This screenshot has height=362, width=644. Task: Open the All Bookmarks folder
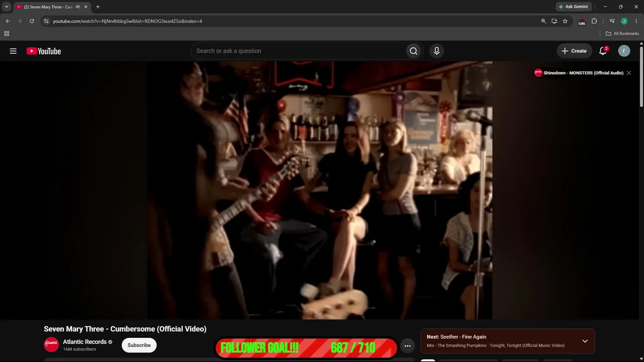click(622, 34)
